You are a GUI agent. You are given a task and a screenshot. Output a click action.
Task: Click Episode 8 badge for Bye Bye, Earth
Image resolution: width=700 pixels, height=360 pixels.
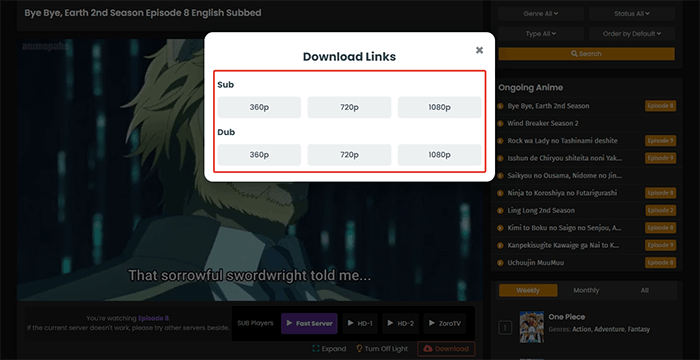pos(660,106)
